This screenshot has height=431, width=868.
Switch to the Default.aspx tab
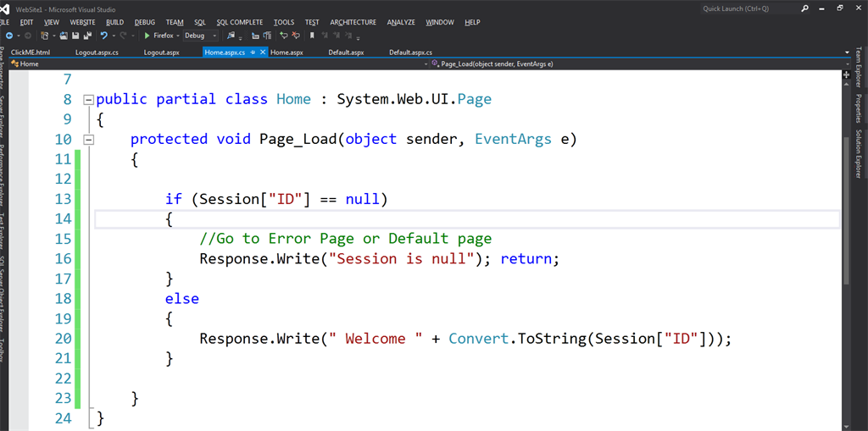(346, 52)
